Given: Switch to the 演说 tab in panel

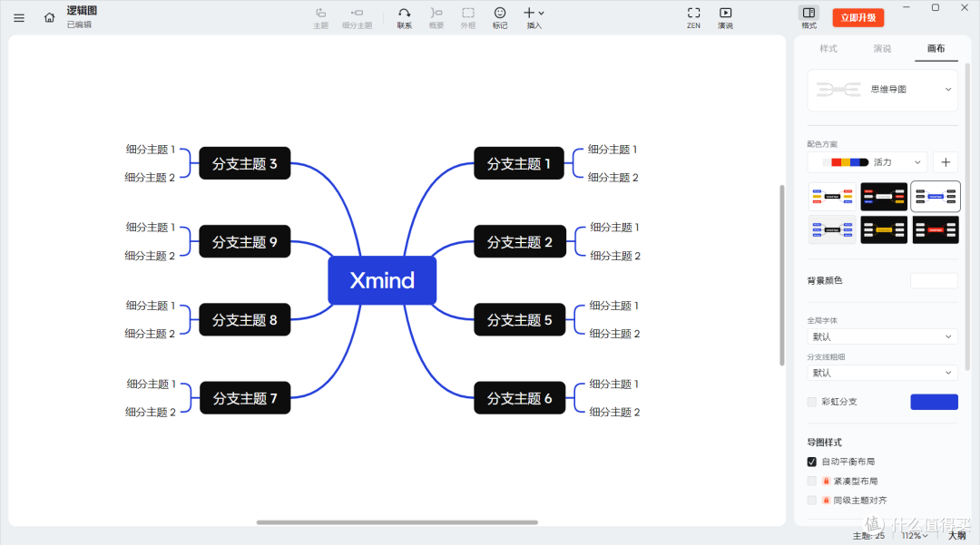Looking at the screenshot, I should tap(882, 49).
